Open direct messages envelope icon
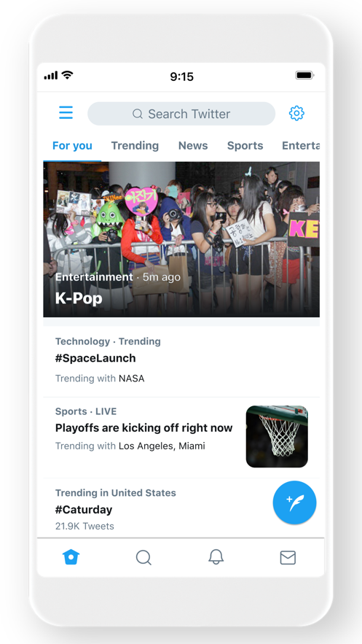 (288, 557)
